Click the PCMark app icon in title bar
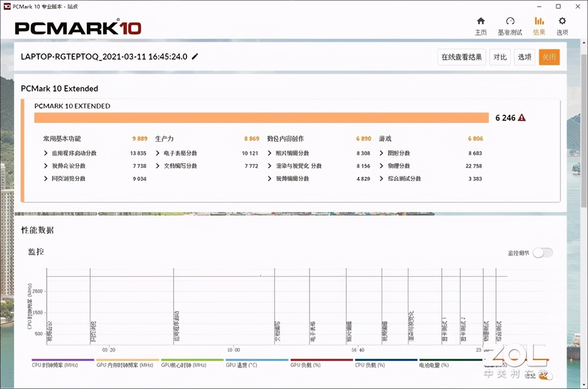 point(7,6)
